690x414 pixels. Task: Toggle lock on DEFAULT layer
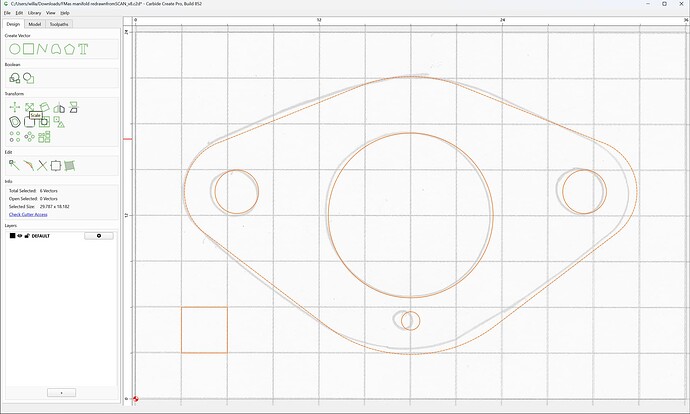27,236
